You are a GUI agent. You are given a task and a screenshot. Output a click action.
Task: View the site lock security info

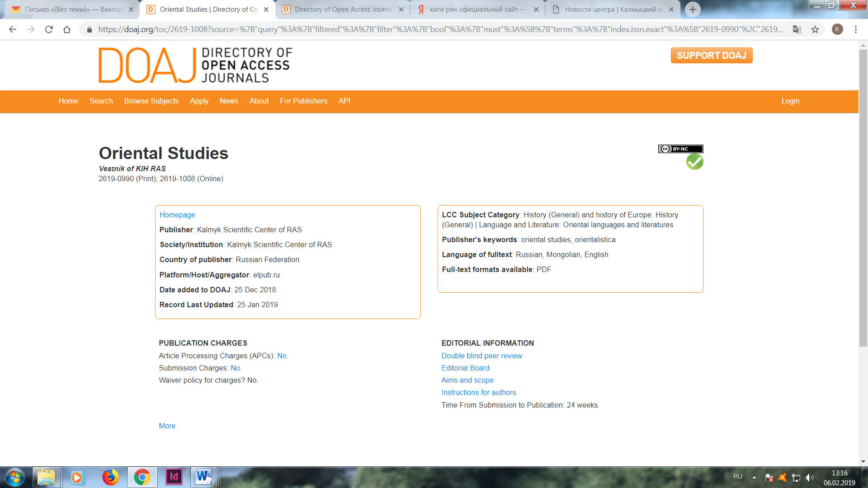[90, 29]
